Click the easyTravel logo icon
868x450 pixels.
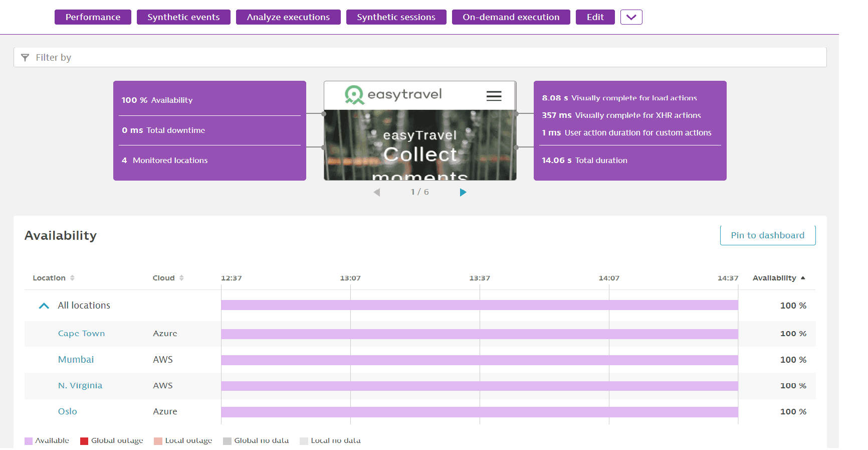354,94
